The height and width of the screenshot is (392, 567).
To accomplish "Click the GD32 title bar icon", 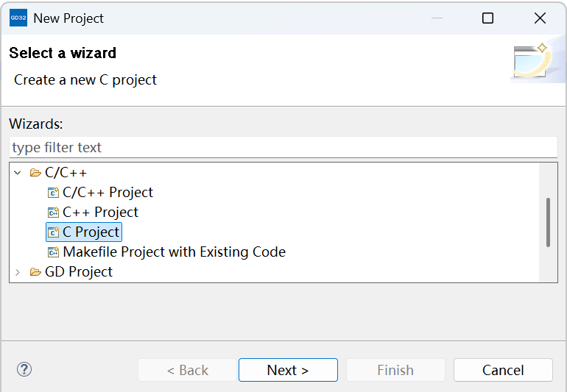I will [x=18, y=18].
